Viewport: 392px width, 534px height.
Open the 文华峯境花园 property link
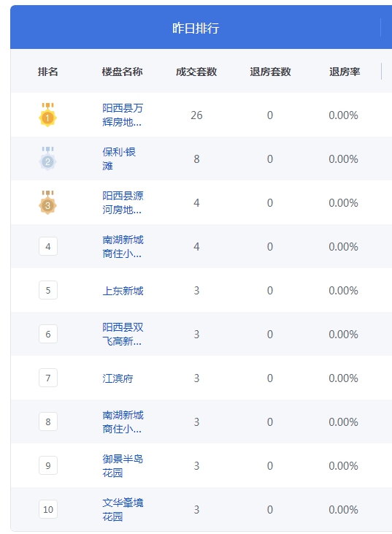[123, 509]
